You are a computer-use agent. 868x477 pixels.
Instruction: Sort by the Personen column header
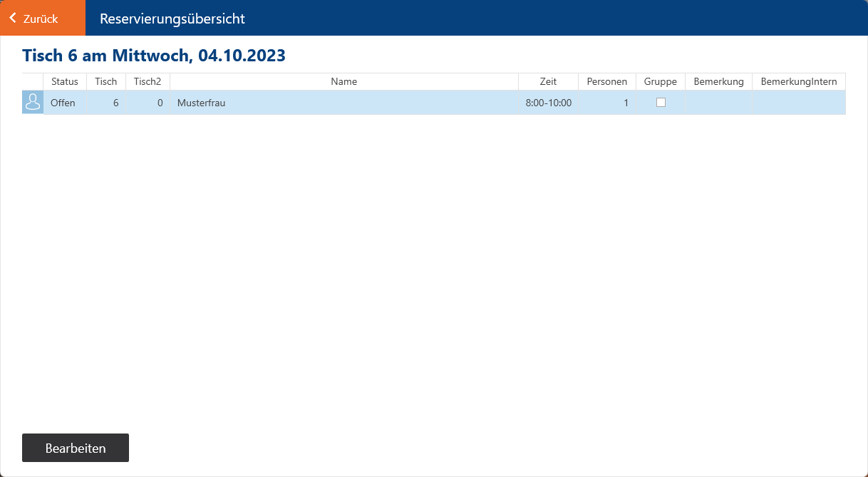tap(606, 82)
